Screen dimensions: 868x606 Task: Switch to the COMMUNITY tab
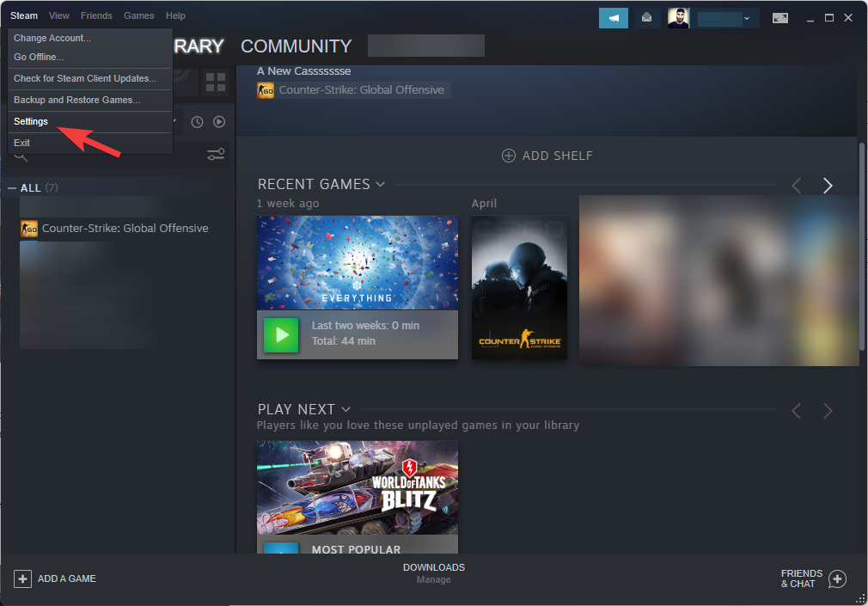(296, 46)
